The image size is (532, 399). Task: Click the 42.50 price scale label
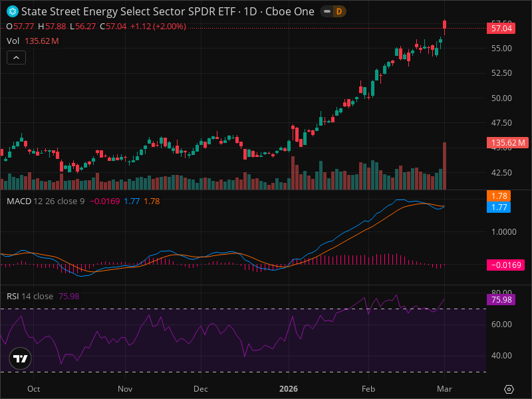coord(501,173)
